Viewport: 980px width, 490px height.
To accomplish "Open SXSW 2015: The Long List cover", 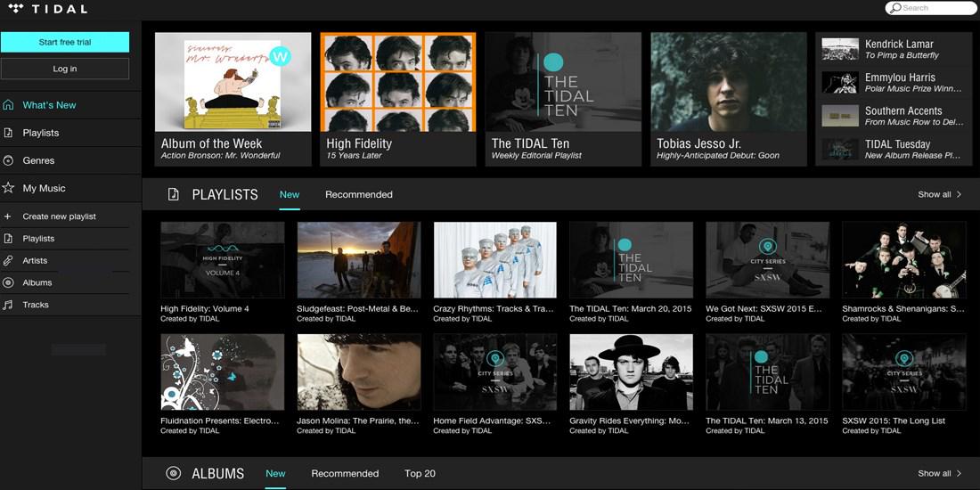I will click(903, 372).
